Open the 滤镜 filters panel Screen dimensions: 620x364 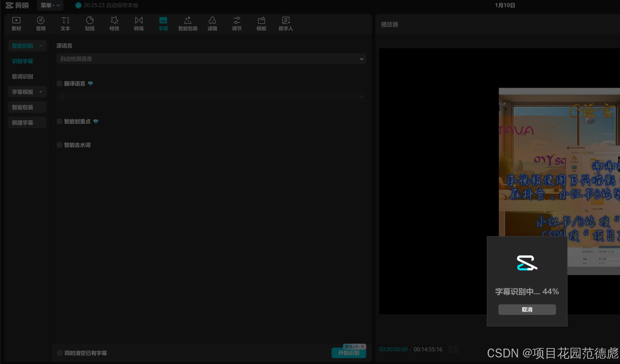point(212,24)
